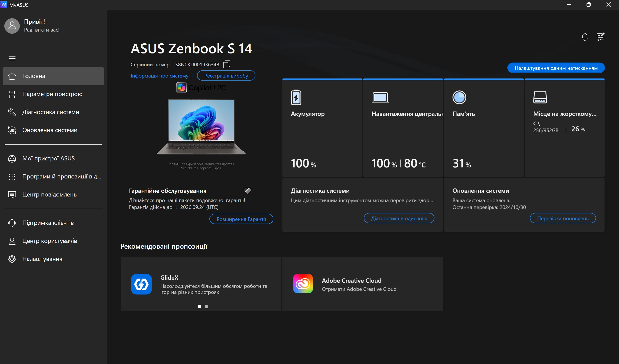Open the notifications bell icon
Image resolution: width=619 pixels, height=364 pixels.
pos(585,37)
